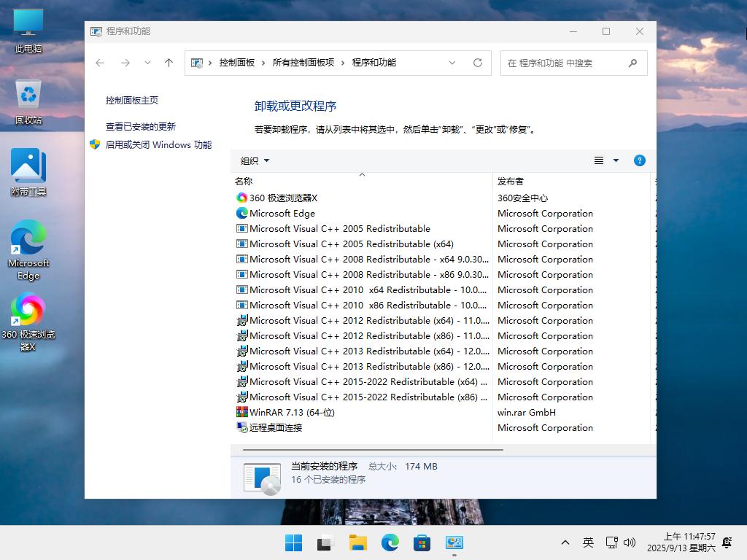Select 控制面板 in the breadcrumb
747x560 pixels.
pyautogui.click(x=237, y=63)
